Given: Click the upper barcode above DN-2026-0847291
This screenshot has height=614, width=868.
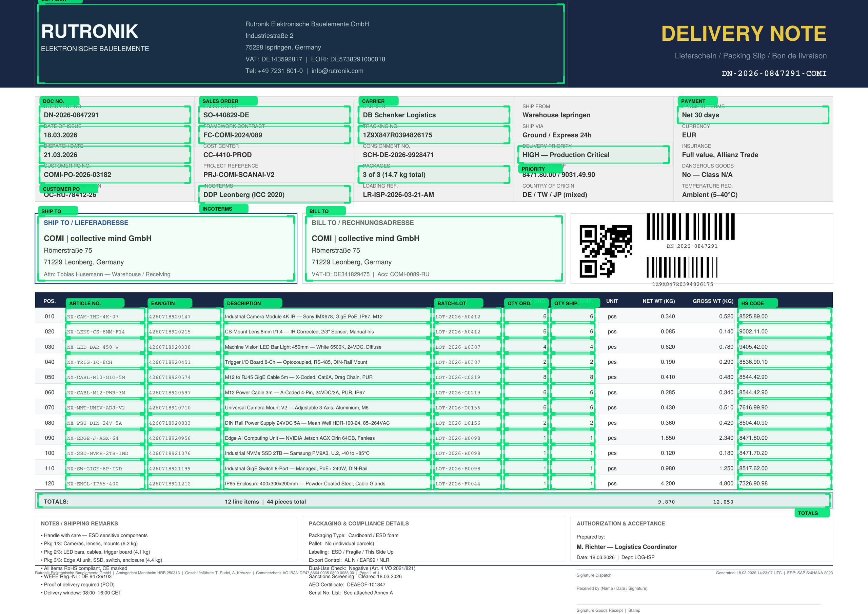Looking at the screenshot, I should pyautogui.click(x=690, y=227).
